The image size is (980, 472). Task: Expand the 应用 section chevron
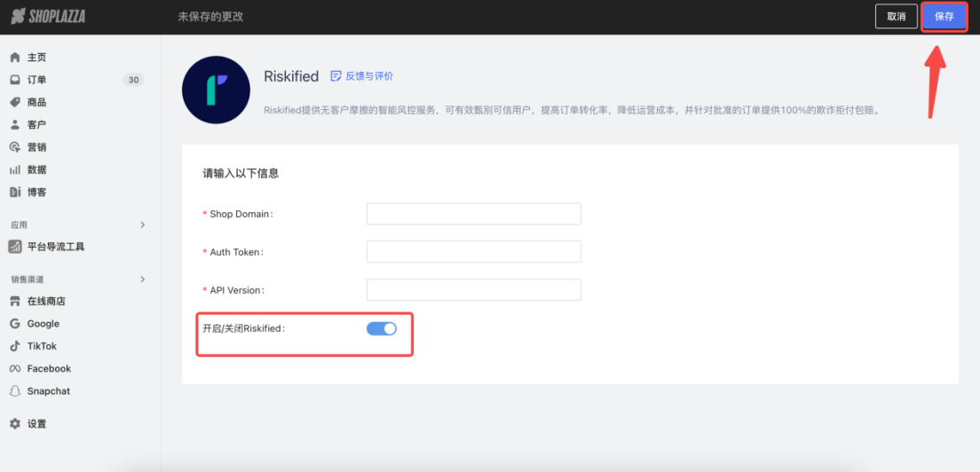click(x=143, y=224)
